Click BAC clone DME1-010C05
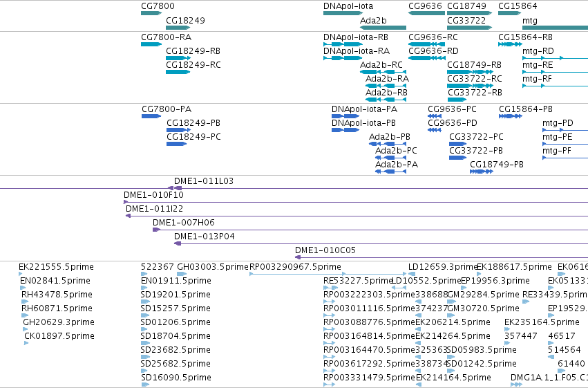The height and width of the screenshot is (388, 588). tap(442, 258)
